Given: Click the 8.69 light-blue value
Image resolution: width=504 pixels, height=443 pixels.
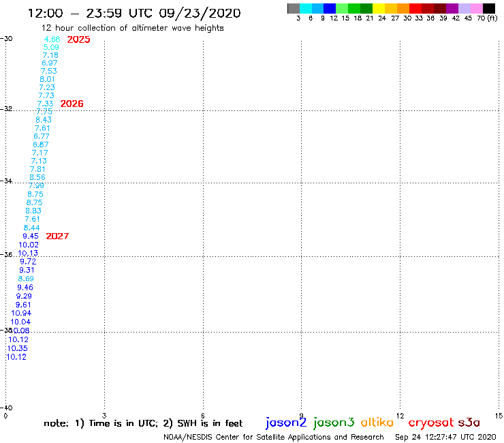Looking at the screenshot, I should tap(26, 279).
